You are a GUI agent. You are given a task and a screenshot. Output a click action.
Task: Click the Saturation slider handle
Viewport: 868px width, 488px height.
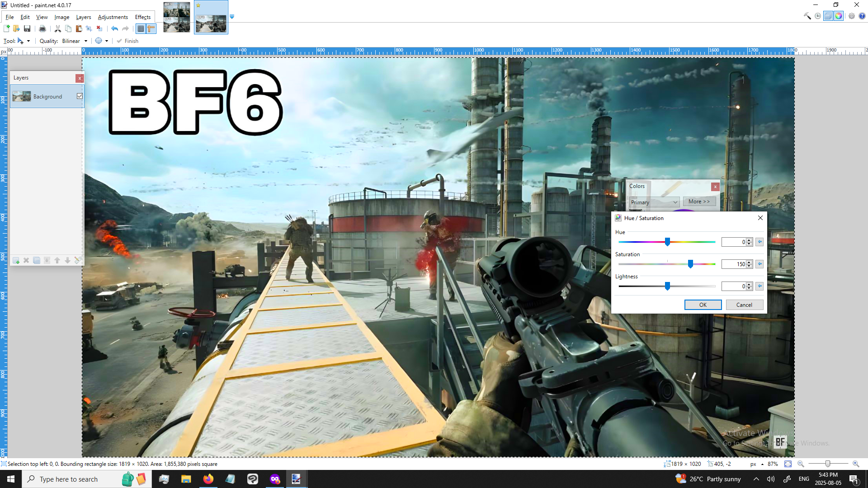[690, 264]
